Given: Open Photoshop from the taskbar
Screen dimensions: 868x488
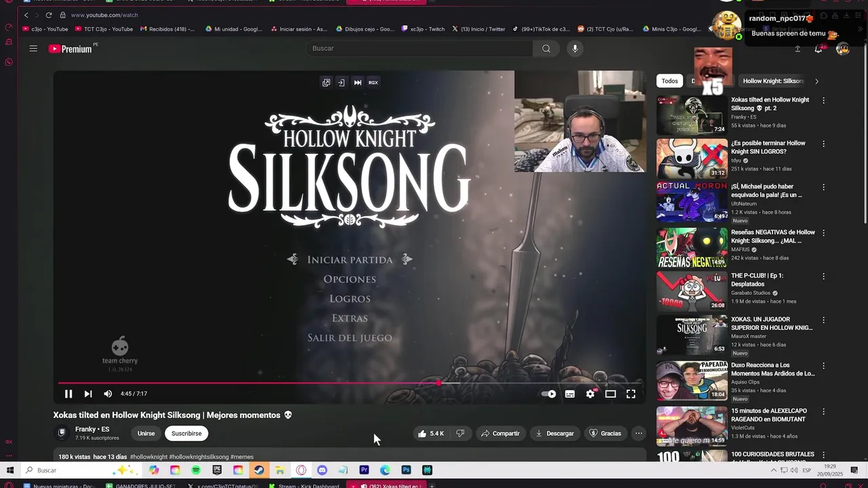Looking at the screenshot, I should (x=406, y=470).
